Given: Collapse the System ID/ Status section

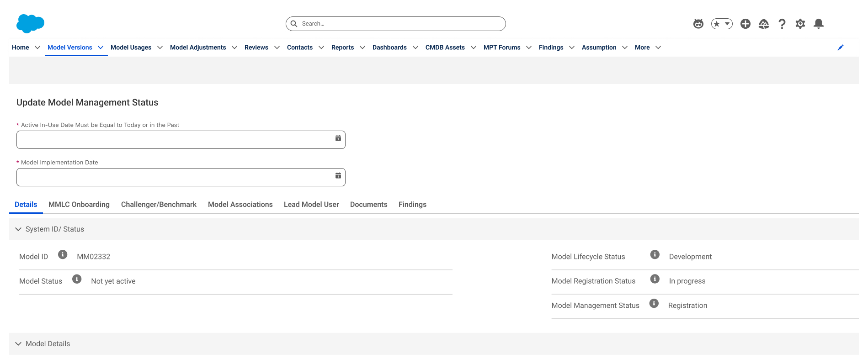Looking at the screenshot, I should click(x=18, y=229).
